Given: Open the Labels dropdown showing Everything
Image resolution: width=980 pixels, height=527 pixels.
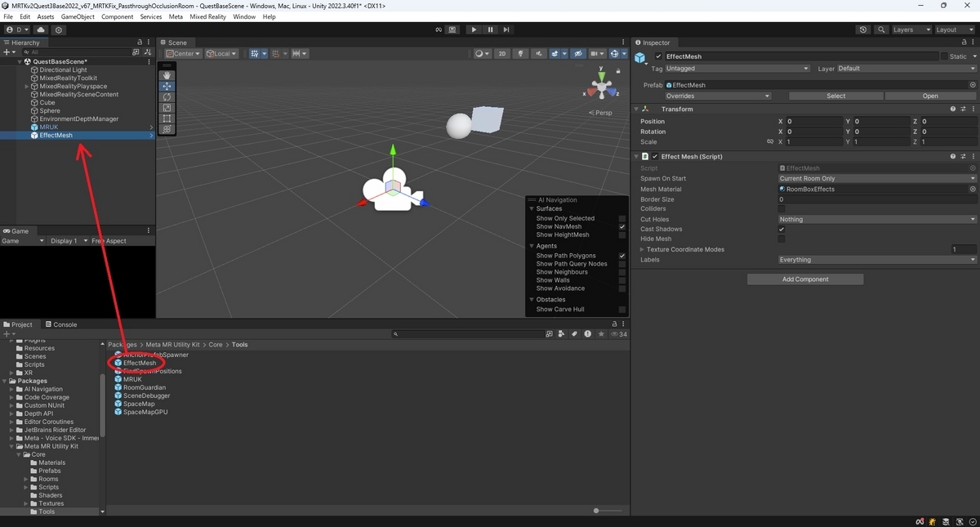Looking at the screenshot, I should pyautogui.click(x=878, y=260).
